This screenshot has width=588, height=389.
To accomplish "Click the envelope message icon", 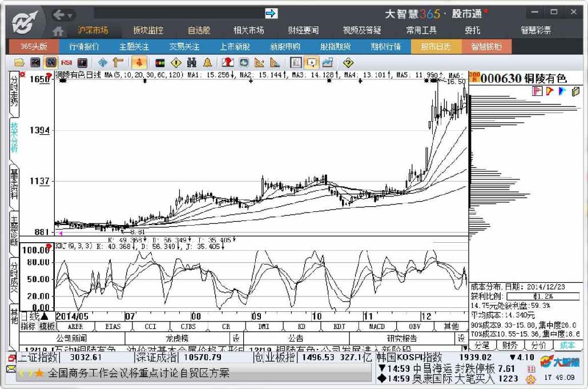I will point(11,370).
